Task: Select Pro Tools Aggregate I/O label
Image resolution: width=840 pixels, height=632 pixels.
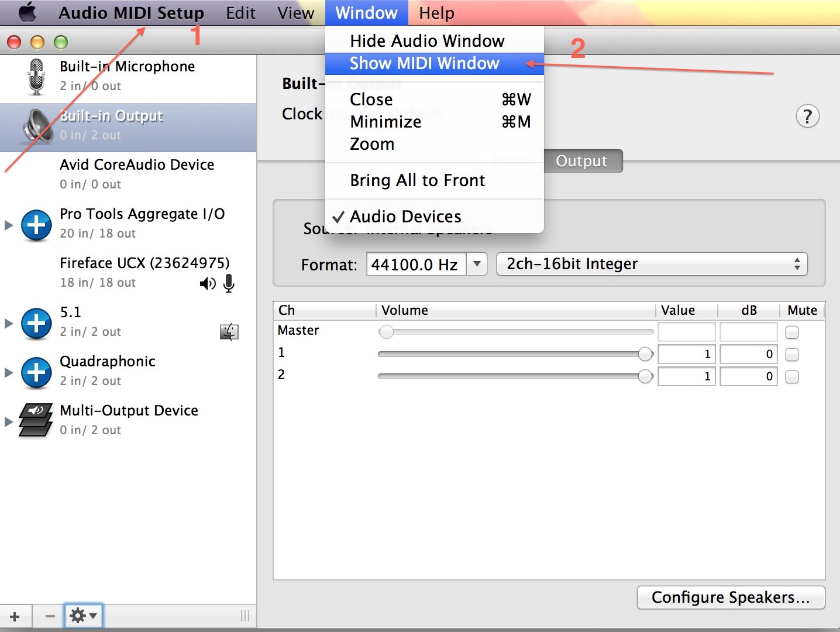Action: click(142, 214)
